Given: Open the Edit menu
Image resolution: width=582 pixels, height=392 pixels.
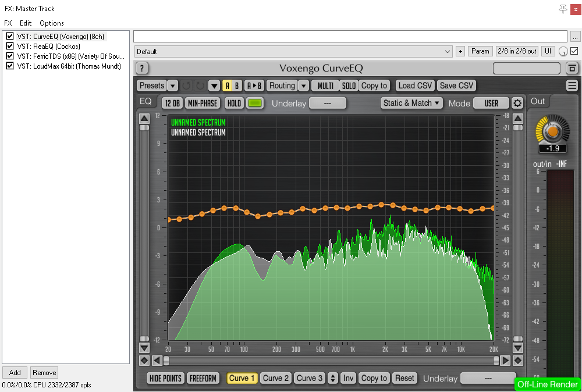Looking at the screenshot, I should [x=26, y=23].
